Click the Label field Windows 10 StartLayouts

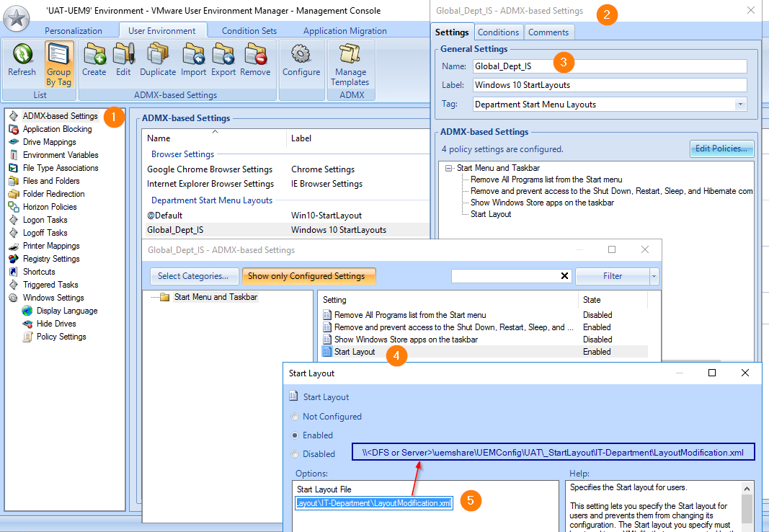[610, 85]
